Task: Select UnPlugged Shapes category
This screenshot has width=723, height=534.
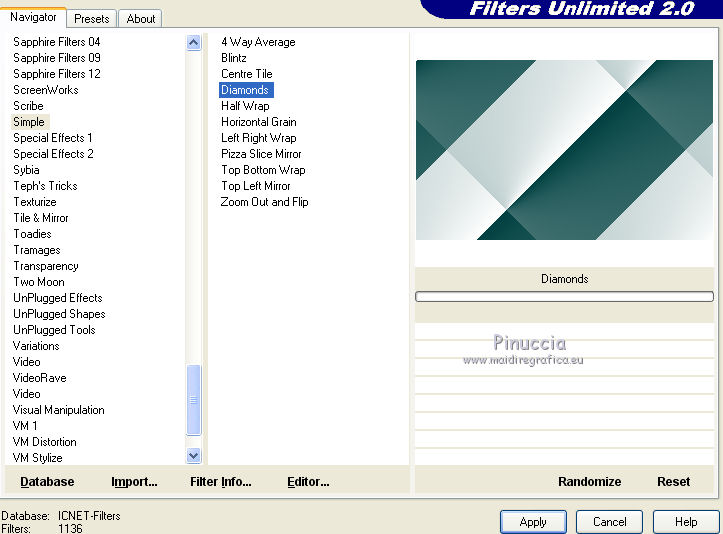Action: point(59,314)
